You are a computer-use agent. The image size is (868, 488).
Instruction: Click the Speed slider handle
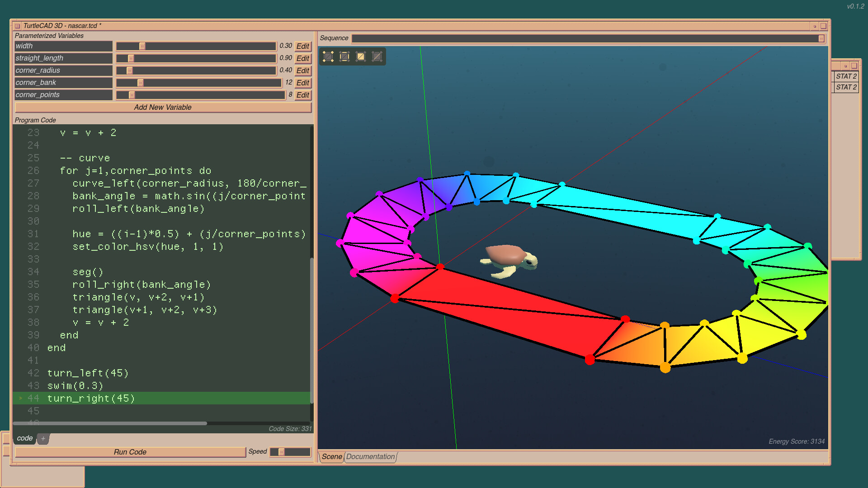[281, 452]
